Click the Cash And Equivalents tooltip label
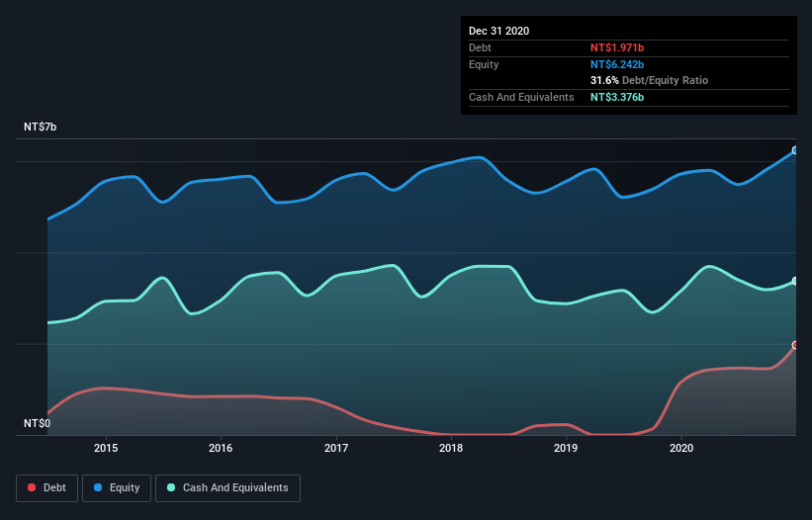Screen dimensions: 812x520 tap(521, 97)
